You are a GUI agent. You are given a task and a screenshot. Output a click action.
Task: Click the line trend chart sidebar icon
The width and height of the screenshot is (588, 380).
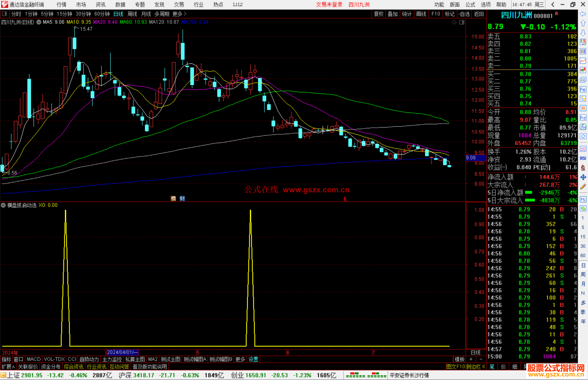point(583,61)
